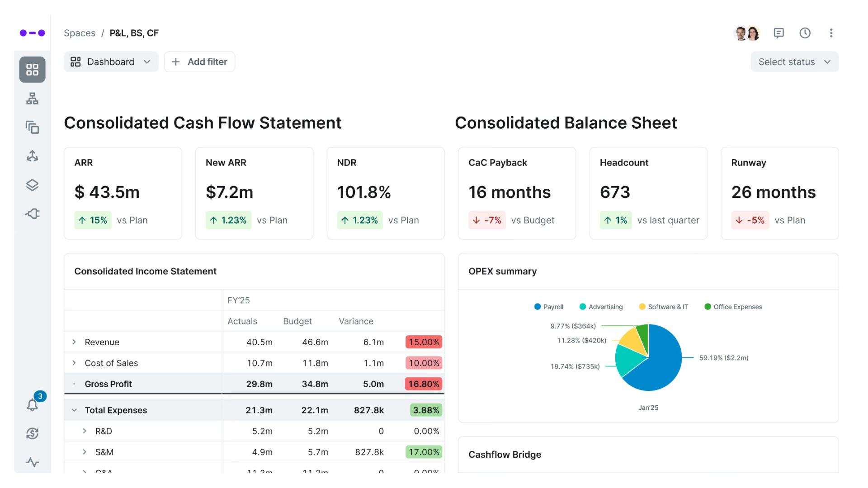
Task: Open the Select status dropdown
Action: 794,62
